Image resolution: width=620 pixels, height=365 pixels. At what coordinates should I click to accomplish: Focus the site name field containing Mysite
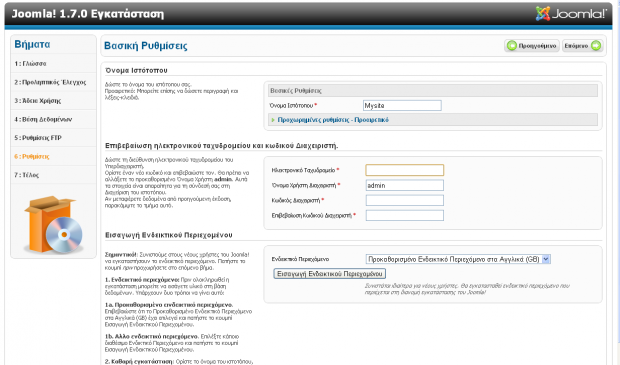pos(402,106)
